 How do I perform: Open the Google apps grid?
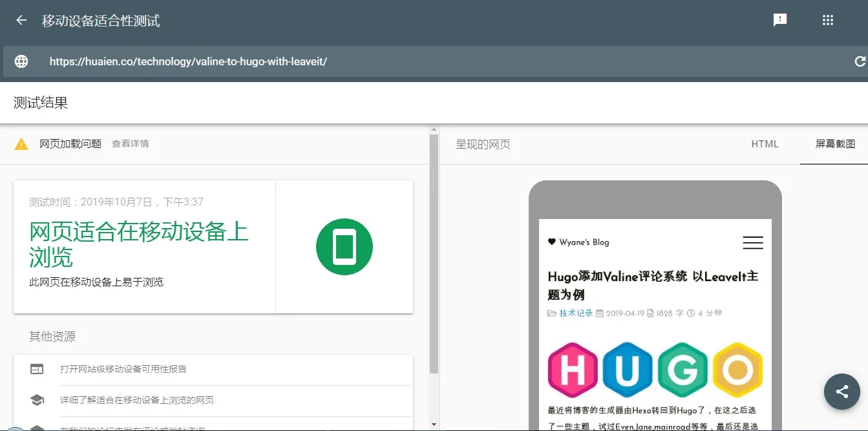pos(828,19)
